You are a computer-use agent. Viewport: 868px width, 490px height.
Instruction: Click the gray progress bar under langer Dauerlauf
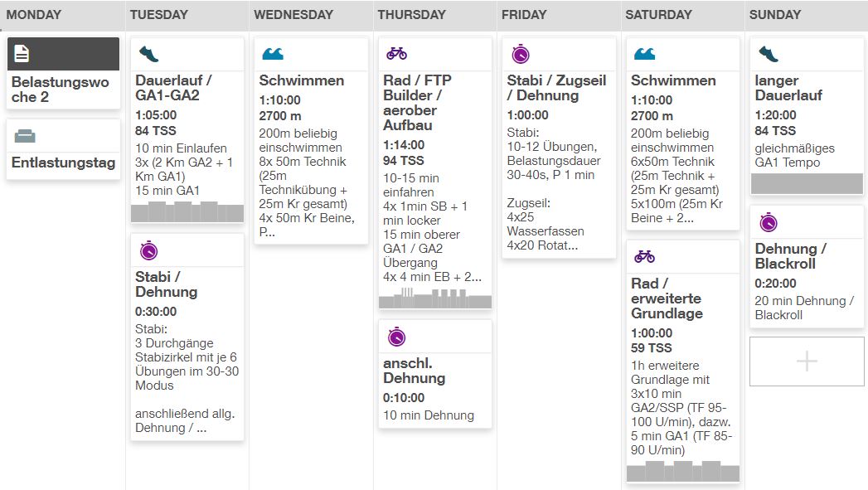(x=805, y=183)
